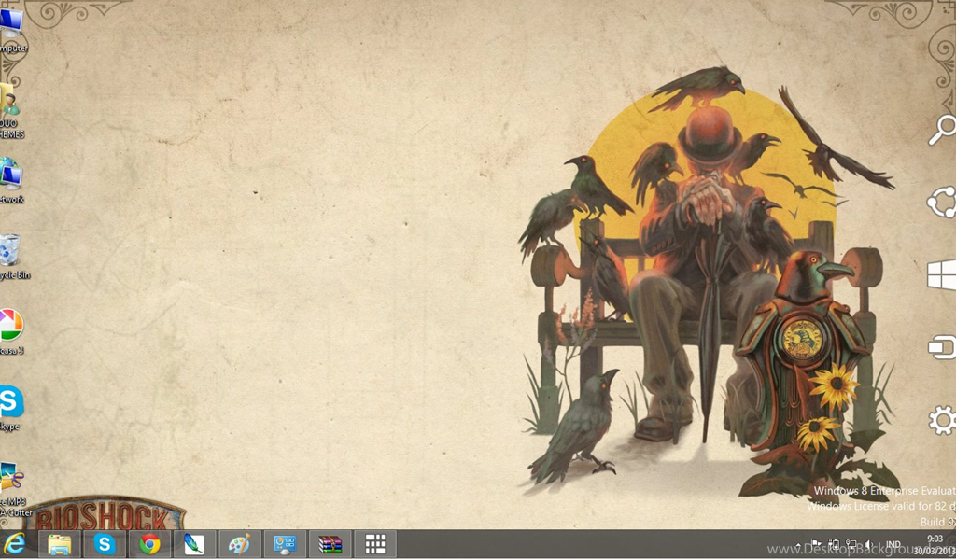This screenshot has width=956, height=560.
Task: Click the Start charm Windows logo
Action: coord(942,274)
